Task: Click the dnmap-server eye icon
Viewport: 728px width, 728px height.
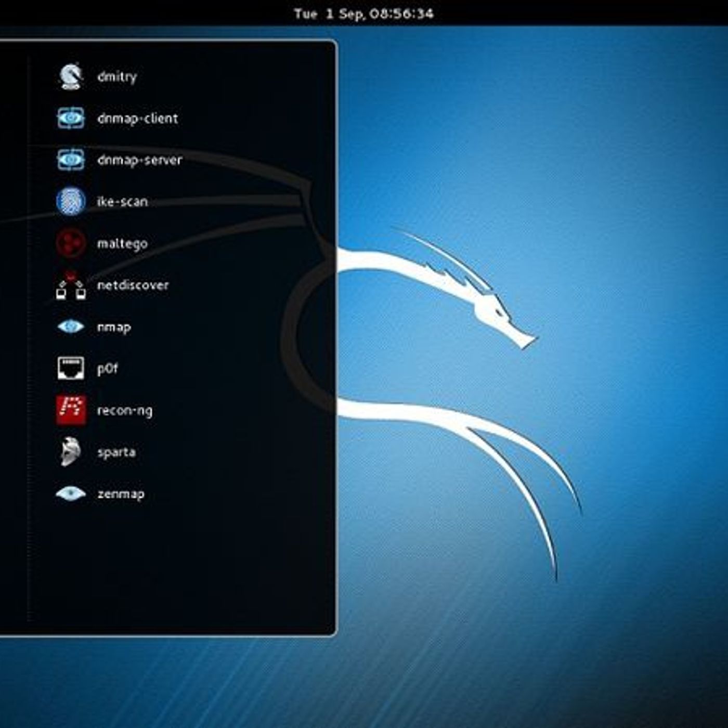Action: tap(70, 160)
